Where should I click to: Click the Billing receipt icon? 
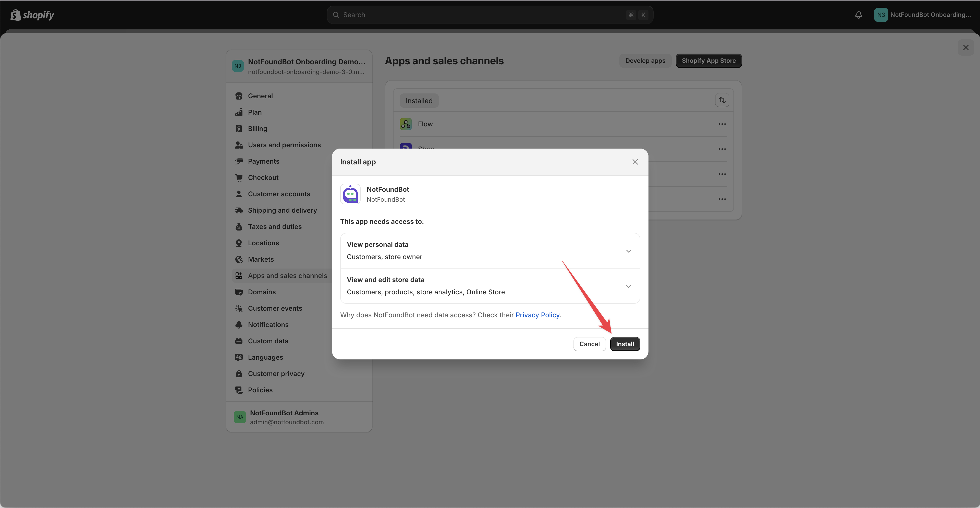[x=239, y=129]
